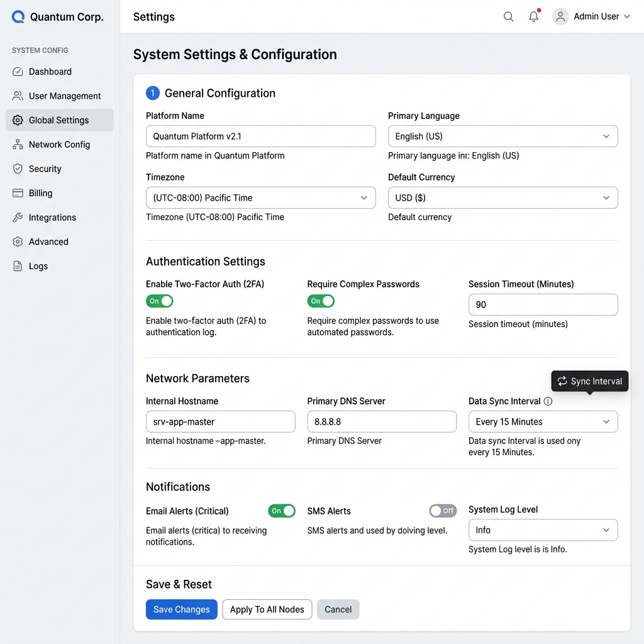Open the Primary Language dropdown
The width and height of the screenshot is (644, 644).
click(502, 136)
